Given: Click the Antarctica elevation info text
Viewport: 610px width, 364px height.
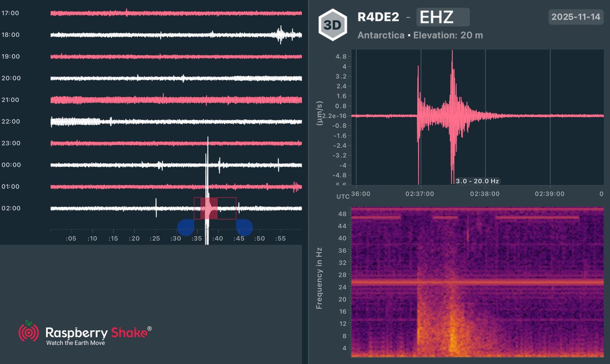Looking at the screenshot, I should coord(420,35).
